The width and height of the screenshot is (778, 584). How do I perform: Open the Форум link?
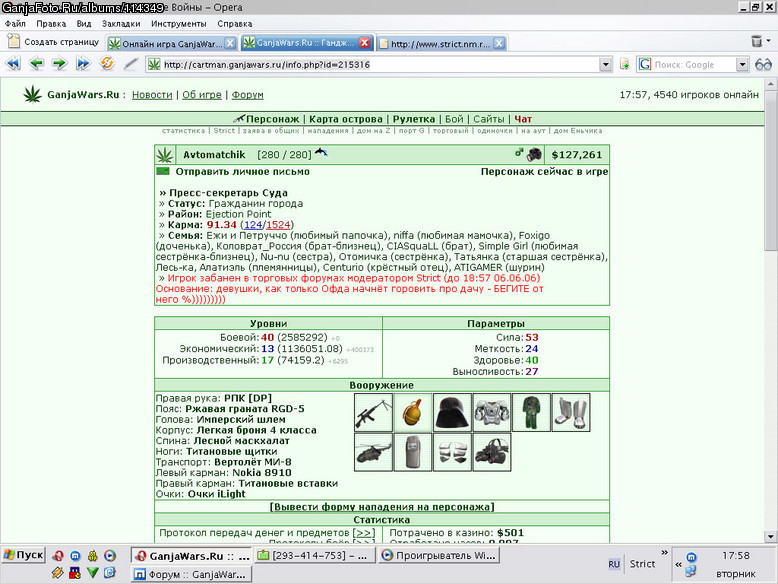coord(247,95)
